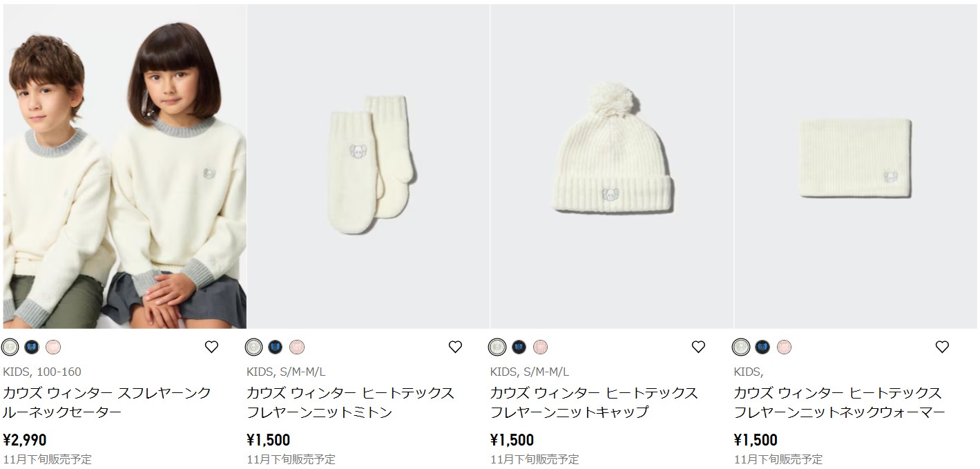The width and height of the screenshot is (980, 469).
Task: Favorite the neck warmer via heart icon
Action: click(x=942, y=347)
